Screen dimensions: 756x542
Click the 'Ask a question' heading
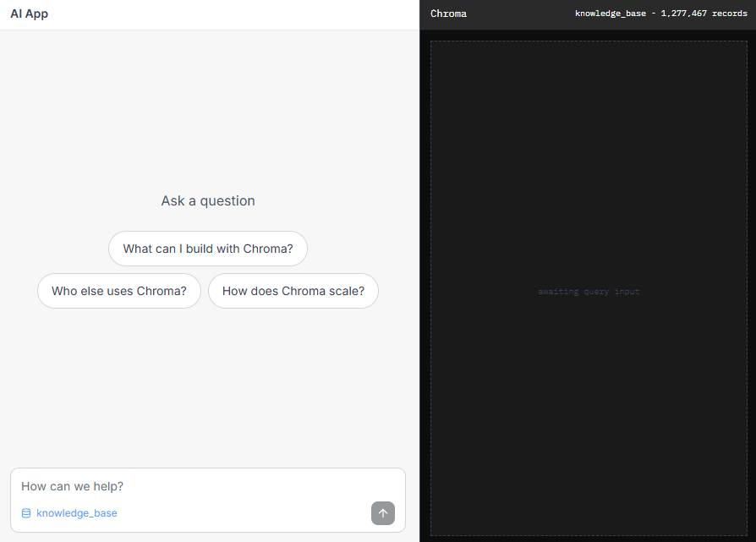(x=208, y=200)
